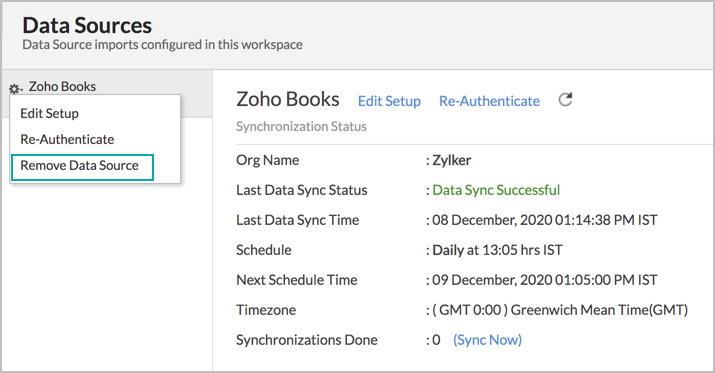
Task: Click the 09 December next schedule time
Action: pos(544,280)
